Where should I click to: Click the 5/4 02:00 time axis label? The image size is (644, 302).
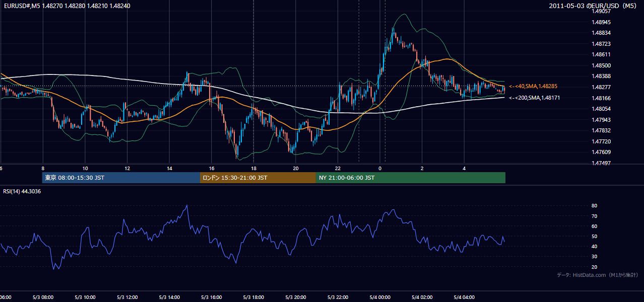pyautogui.click(x=422, y=297)
